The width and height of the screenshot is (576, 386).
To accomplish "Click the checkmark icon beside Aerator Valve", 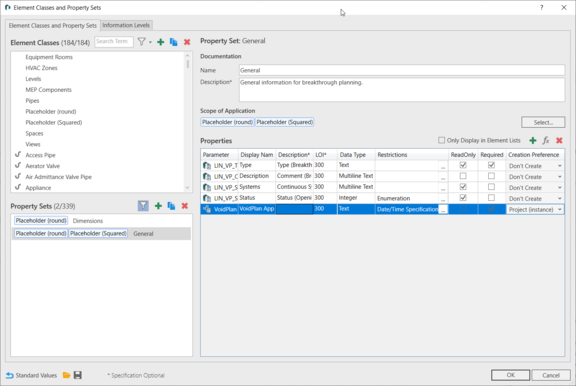I will click(x=18, y=166).
